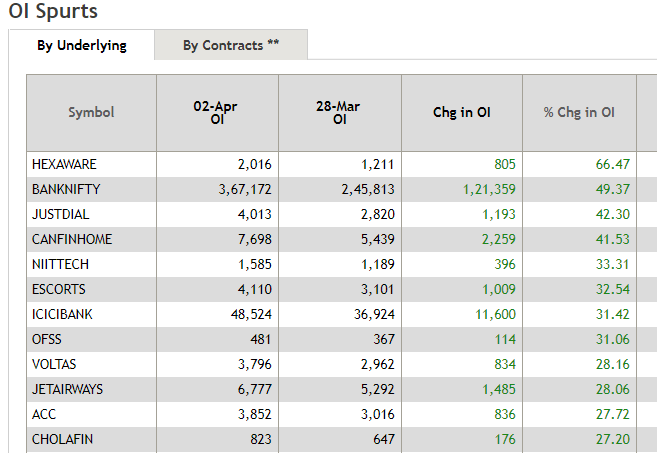Click the OI Spurts page heading
Image resolution: width=657 pixels, height=453 pixels.
[x=53, y=12]
